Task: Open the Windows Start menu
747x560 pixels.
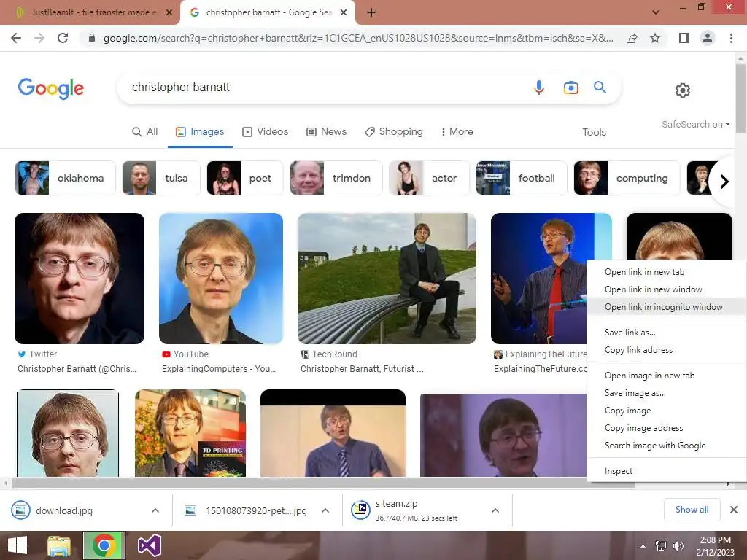Action: (x=18, y=545)
